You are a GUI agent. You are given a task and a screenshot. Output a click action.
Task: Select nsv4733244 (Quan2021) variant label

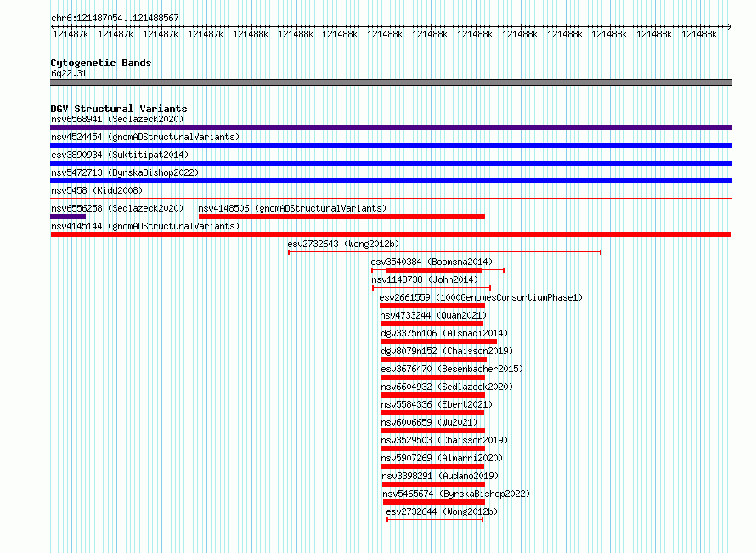(433, 315)
